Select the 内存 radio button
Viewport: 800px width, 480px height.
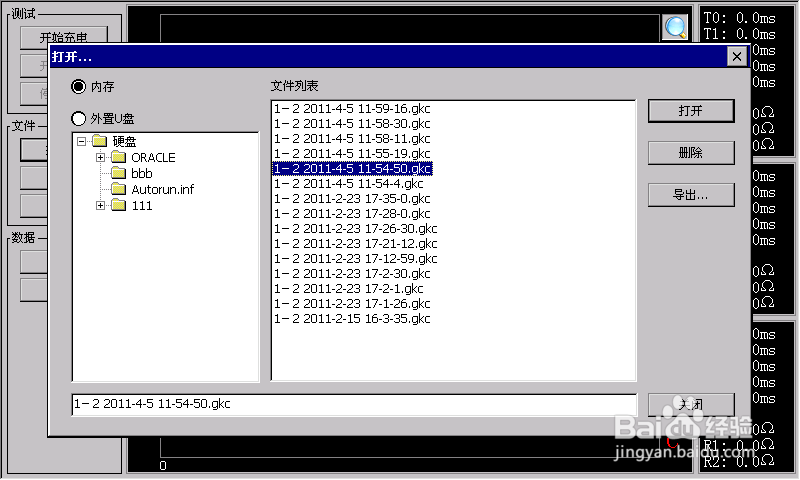pyautogui.click(x=78, y=87)
